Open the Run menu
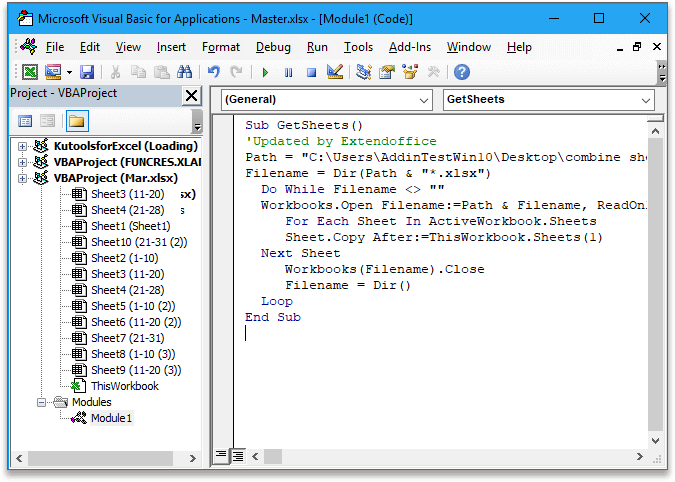 [x=317, y=47]
